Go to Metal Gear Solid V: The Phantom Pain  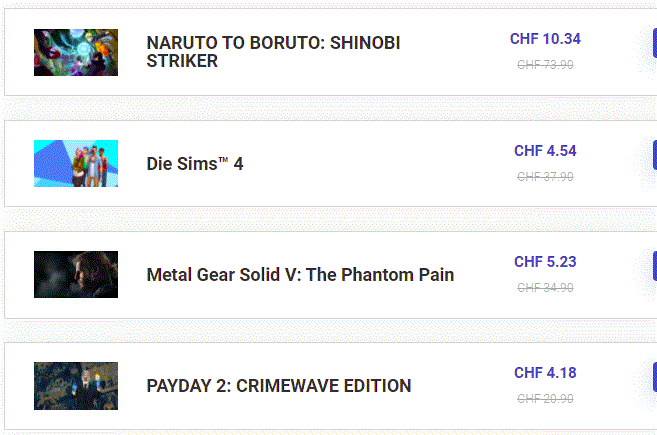(x=300, y=275)
